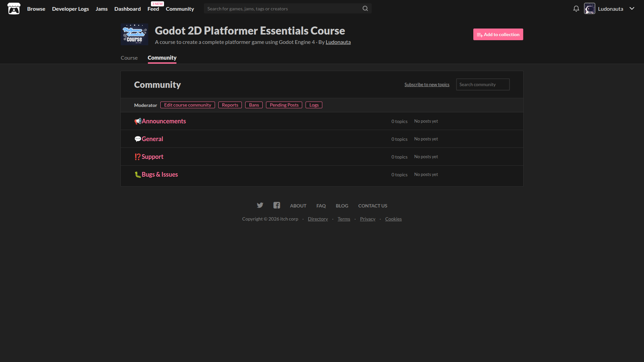This screenshot has height=362, width=644.
Task: Open Community in the top navigation
Action: (x=180, y=9)
